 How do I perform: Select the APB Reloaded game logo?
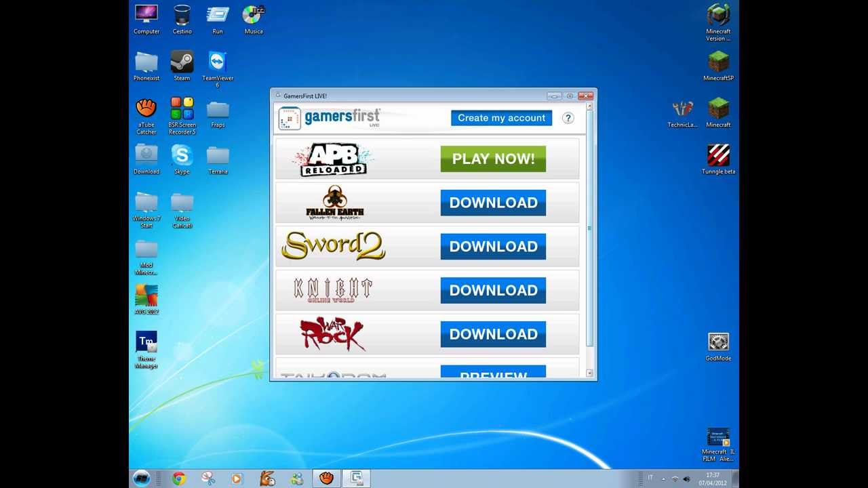(x=333, y=160)
